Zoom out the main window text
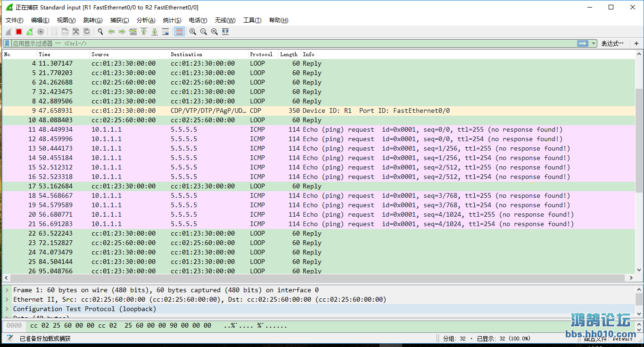Viewport: 644px width, 347px height. [204, 32]
